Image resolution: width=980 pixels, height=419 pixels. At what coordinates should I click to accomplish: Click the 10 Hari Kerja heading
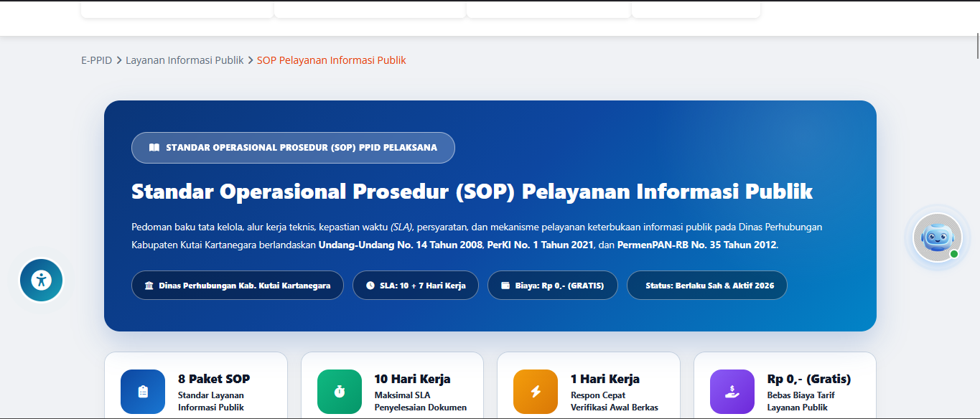pyautogui.click(x=412, y=379)
